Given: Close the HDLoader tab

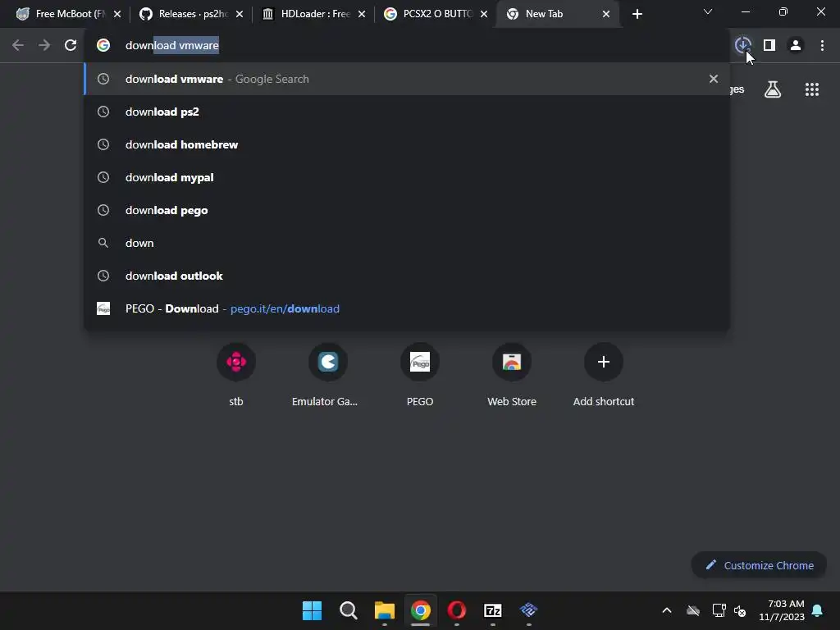Looking at the screenshot, I should click(x=362, y=14).
